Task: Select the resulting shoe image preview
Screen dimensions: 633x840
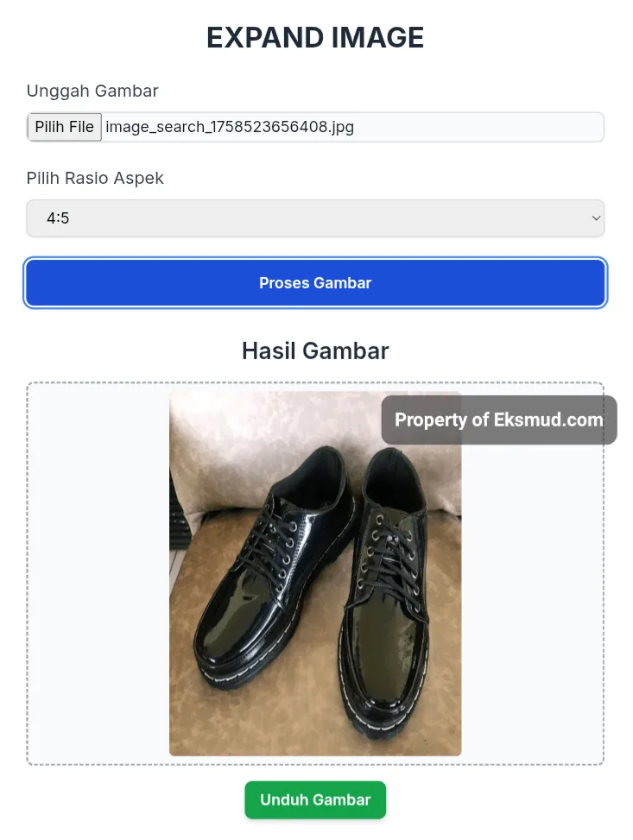Action: tap(315, 573)
